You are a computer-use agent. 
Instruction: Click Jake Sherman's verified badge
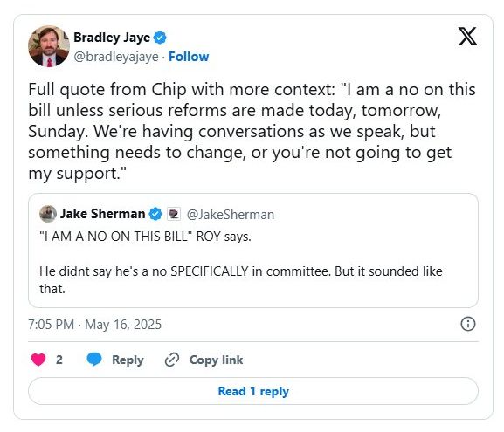[x=155, y=214]
